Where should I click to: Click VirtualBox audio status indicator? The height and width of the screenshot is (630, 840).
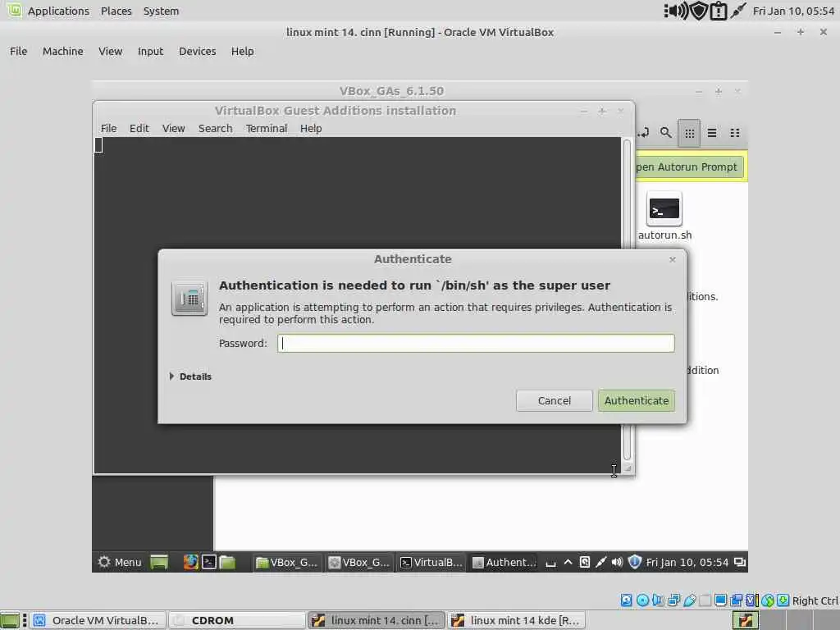[x=658, y=600]
